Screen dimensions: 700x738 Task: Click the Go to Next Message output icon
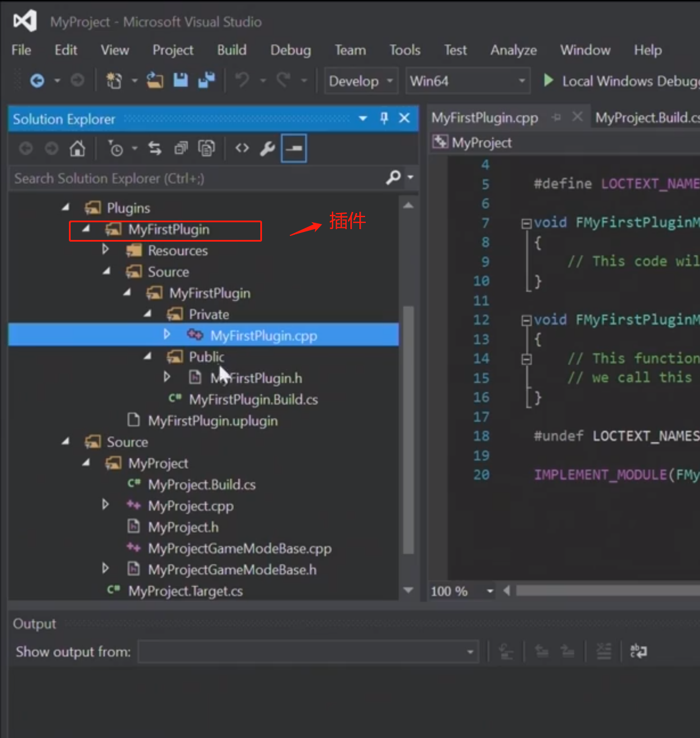pos(568,651)
